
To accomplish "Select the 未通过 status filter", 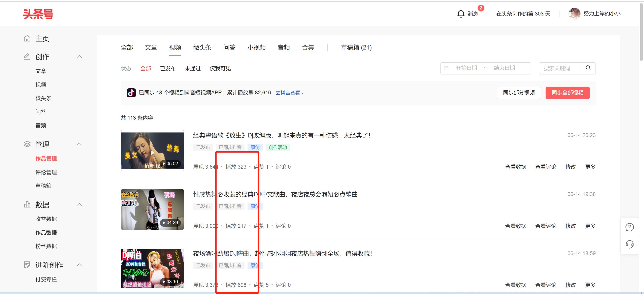I will 193,68.
